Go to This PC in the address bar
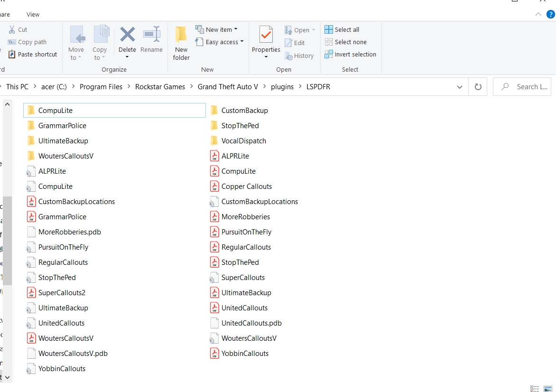Viewport: 556px width, 392px height. click(x=18, y=86)
